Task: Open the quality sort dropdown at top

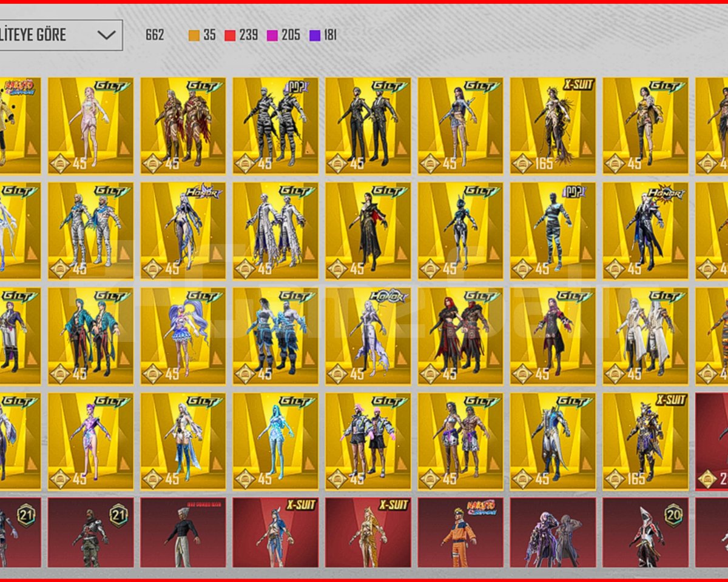Action: (x=61, y=35)
